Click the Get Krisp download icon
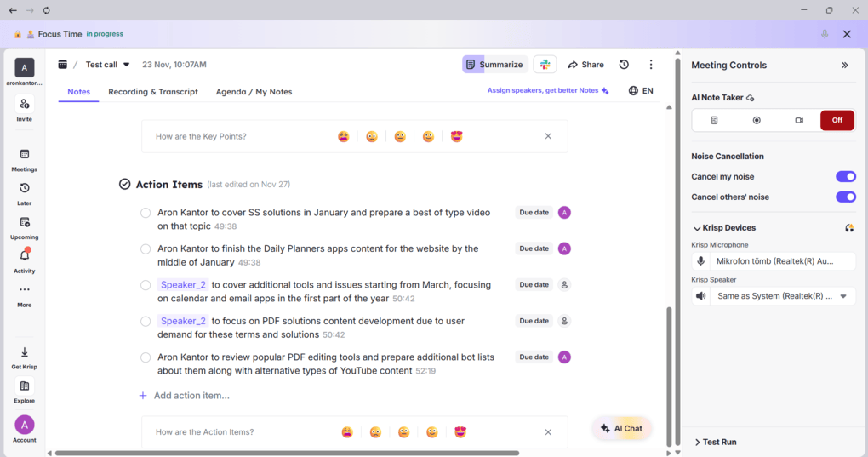Screen dimensions: 868x457 tap(25, 352)
